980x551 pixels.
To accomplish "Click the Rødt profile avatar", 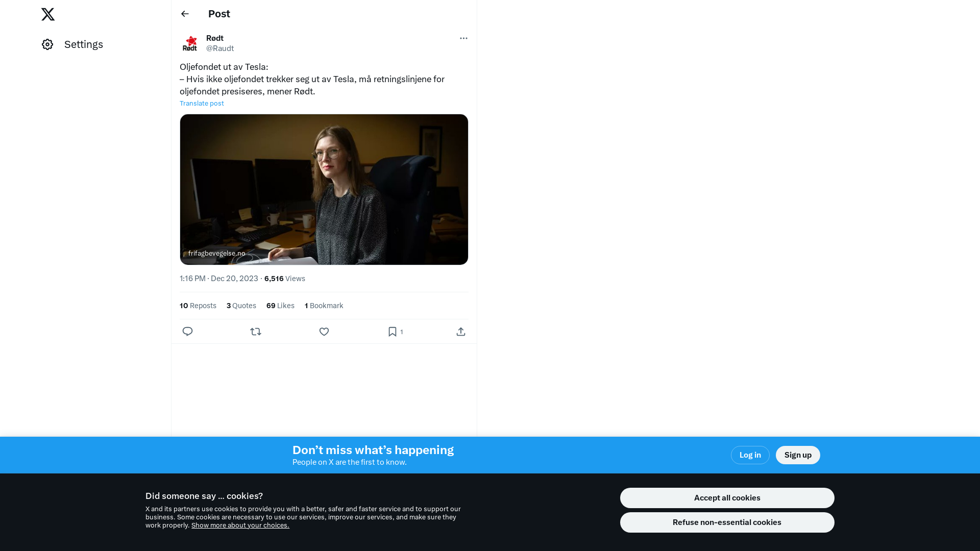I will [x=190, y=43].
